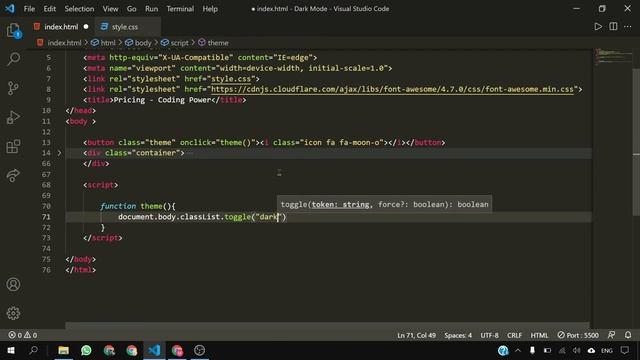
Task: Click the volume icon in system tray
Action: [x=576, y=350]
